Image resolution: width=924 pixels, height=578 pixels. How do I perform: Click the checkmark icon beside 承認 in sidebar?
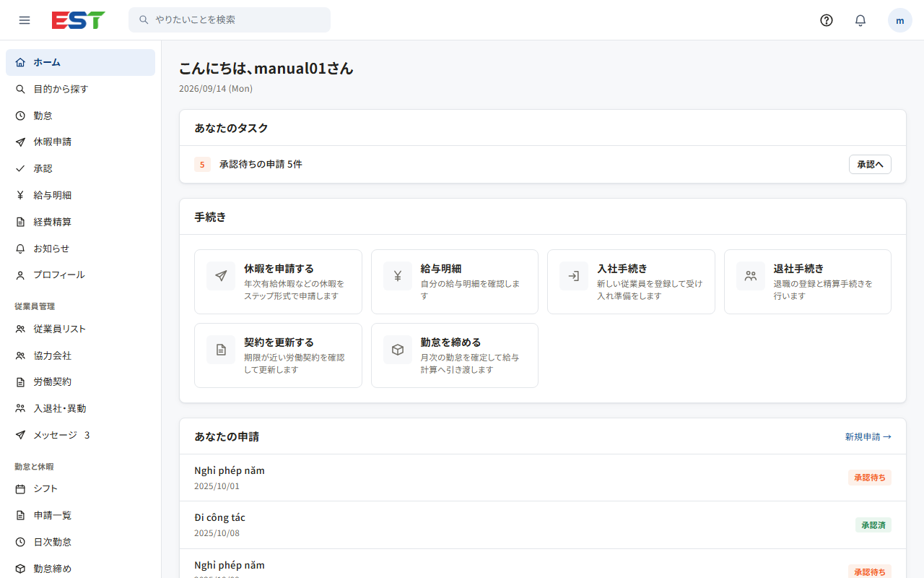20,168
